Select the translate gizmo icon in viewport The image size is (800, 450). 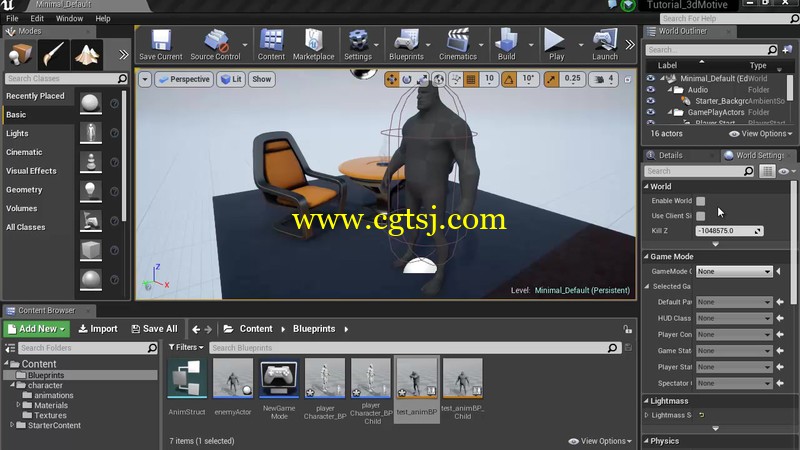point(392,79)
